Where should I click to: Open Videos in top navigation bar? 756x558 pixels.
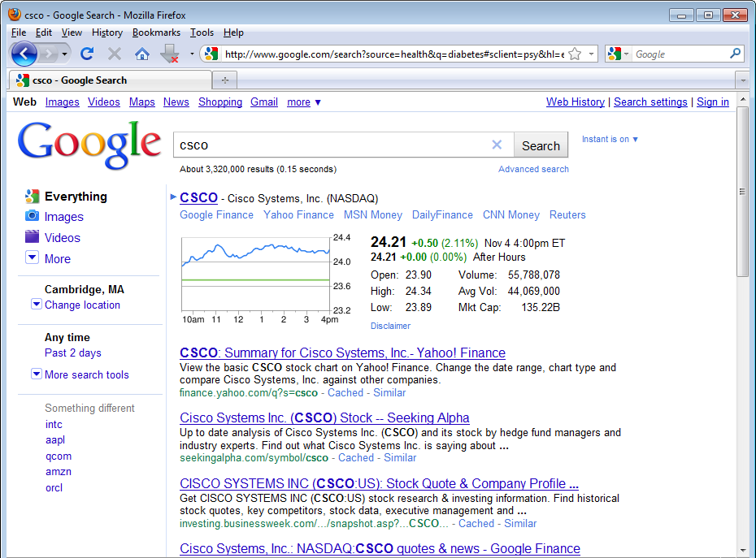click(x=104, y=102)
